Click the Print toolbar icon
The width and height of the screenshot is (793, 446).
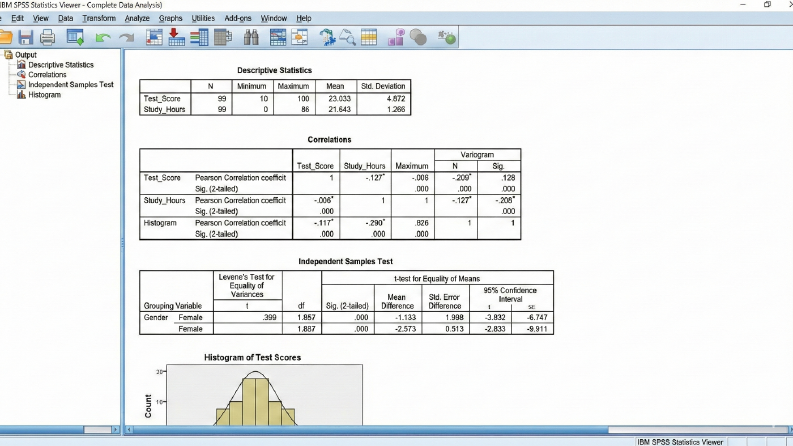point(48,37)
